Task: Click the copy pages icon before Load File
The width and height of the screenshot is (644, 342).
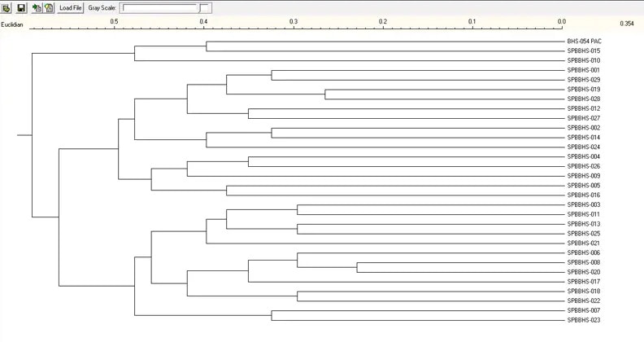Action: (x=49, y=7)
